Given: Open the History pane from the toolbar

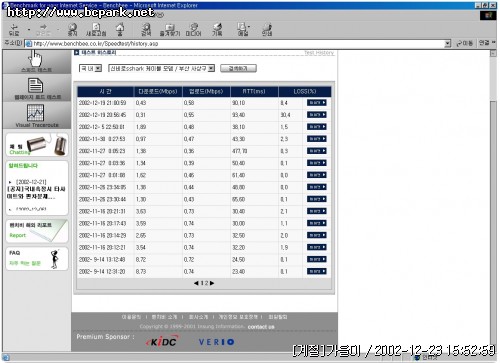Looking at the screenshot, I should pyautogui.click(x=217, y=30).
